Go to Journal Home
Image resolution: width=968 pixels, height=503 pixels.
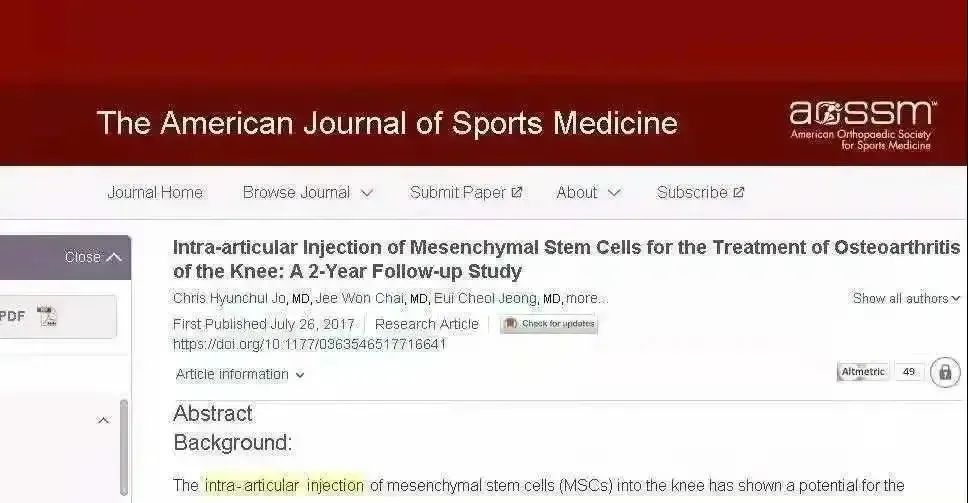(155, 193)
